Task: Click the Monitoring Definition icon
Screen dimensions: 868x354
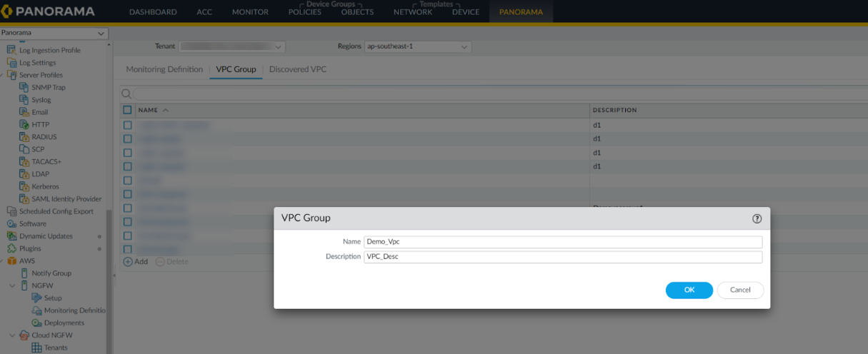Action: (37, 310)
